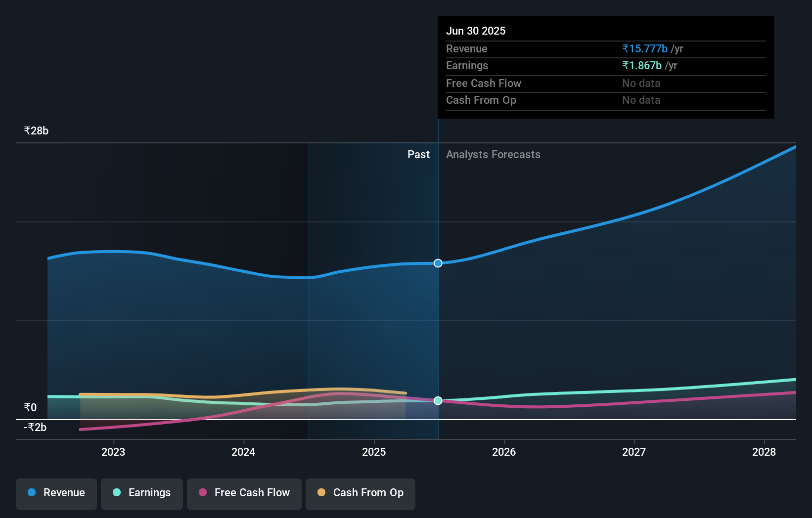Click the -₹2b axis value label
This screenshot has width=812, height=518.
pyautogui.click(x=34, y=427)
